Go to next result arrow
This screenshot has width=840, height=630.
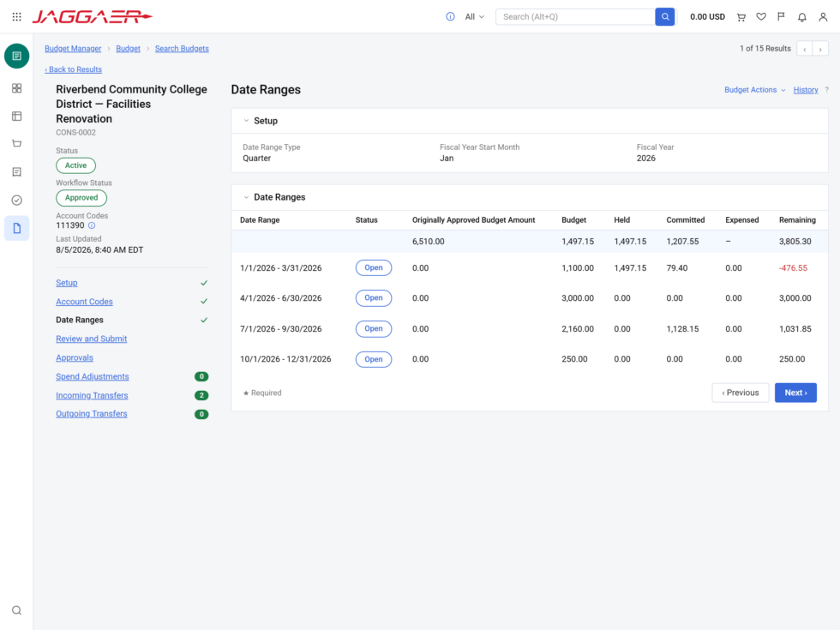[x=820, y=49]
